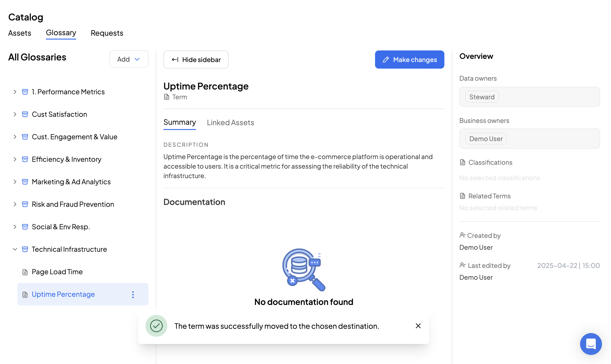Expand the Marketing & Ad Analytics glossary
Screen dimensions: 611x364
coord(15,182)
